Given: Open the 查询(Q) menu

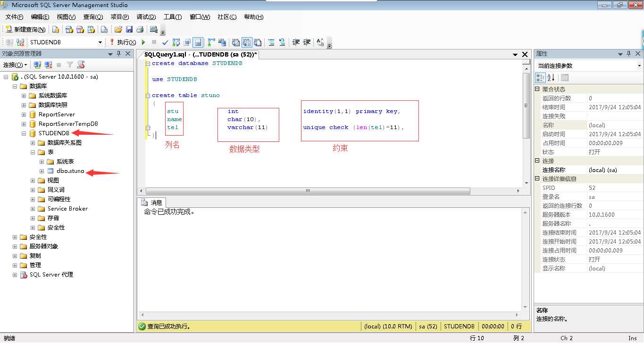Looking at the screenshot, I should click(x=94, y=17).
